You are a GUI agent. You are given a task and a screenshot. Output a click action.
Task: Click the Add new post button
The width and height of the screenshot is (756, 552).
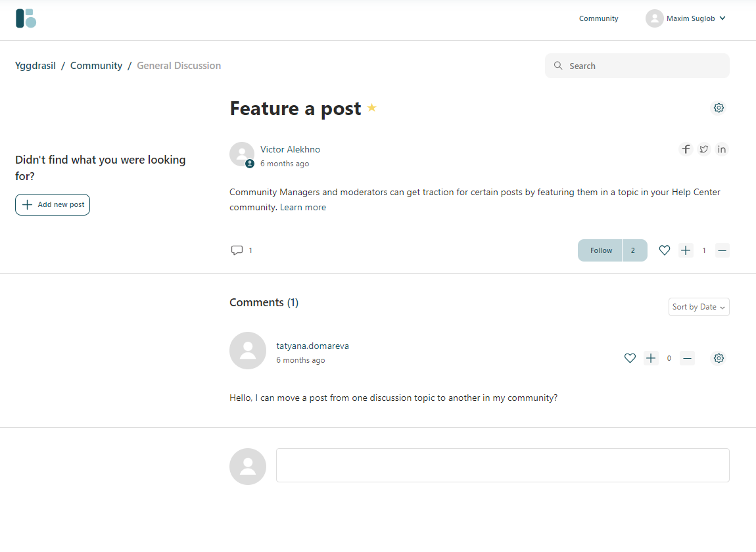[53, 205]
